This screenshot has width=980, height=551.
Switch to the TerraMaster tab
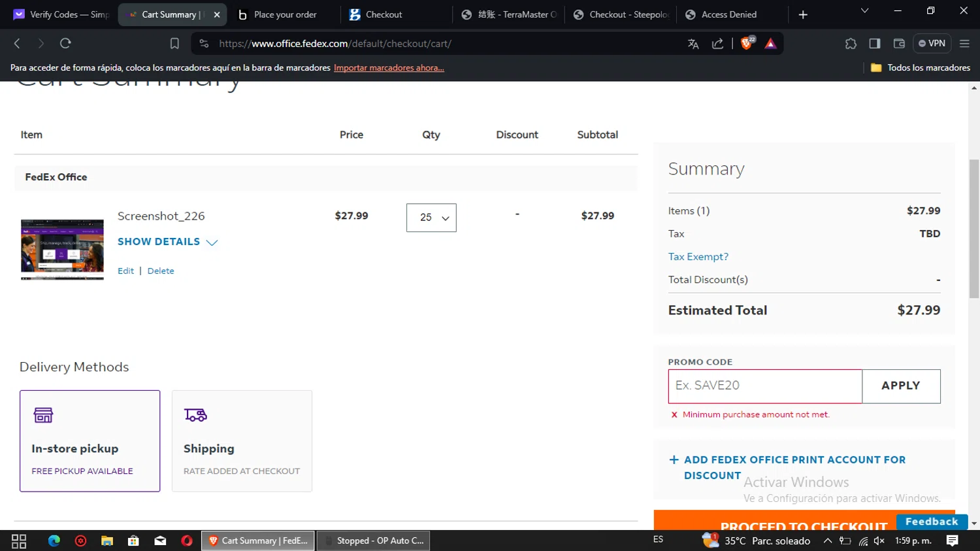coord(508,14)
